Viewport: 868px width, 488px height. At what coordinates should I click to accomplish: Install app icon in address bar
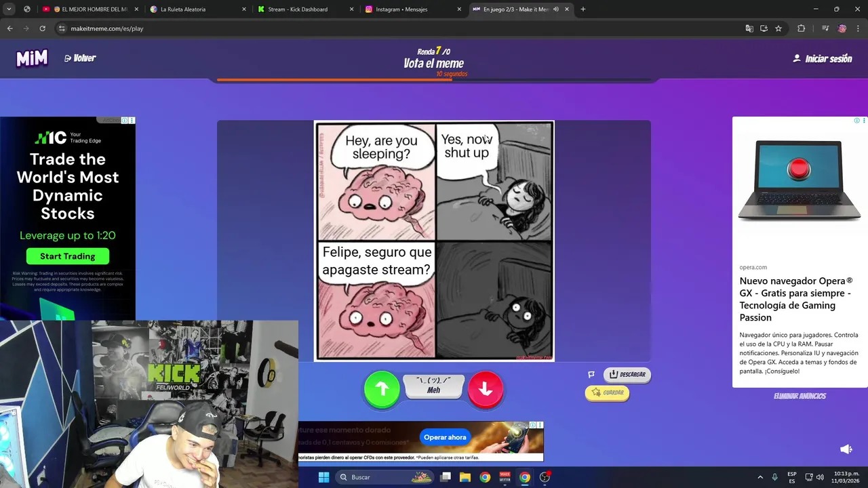(x=764, y=28)
